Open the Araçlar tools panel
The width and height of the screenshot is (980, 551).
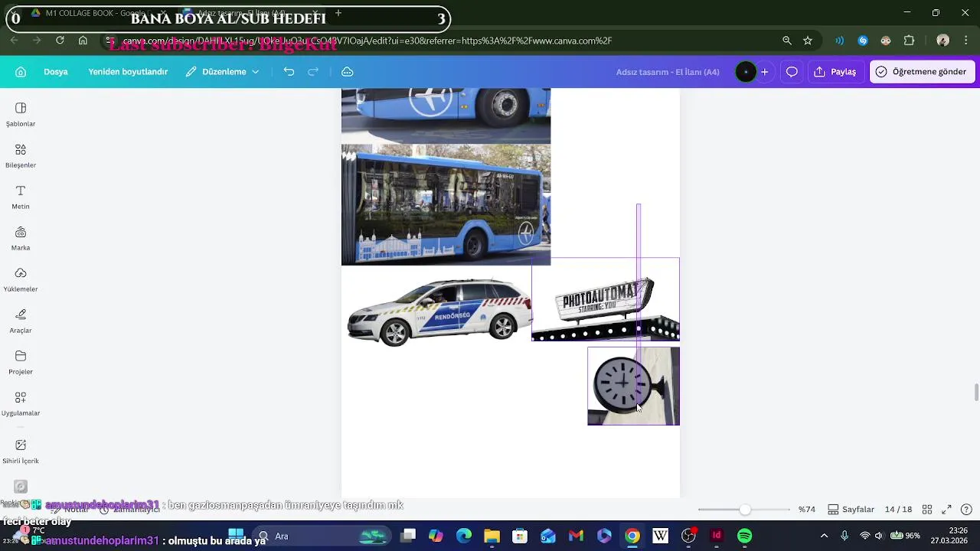pos(21,321)
